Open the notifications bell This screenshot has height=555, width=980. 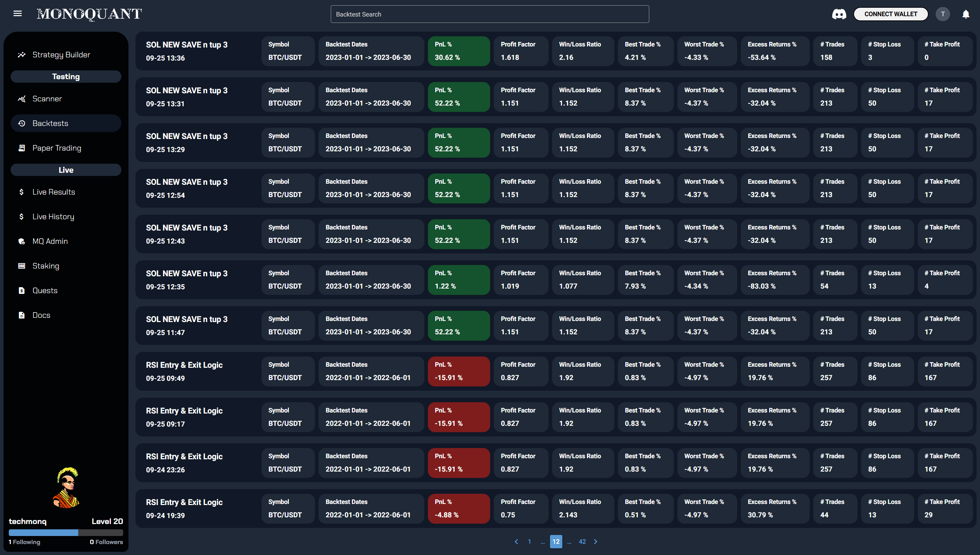coord(966,14)
